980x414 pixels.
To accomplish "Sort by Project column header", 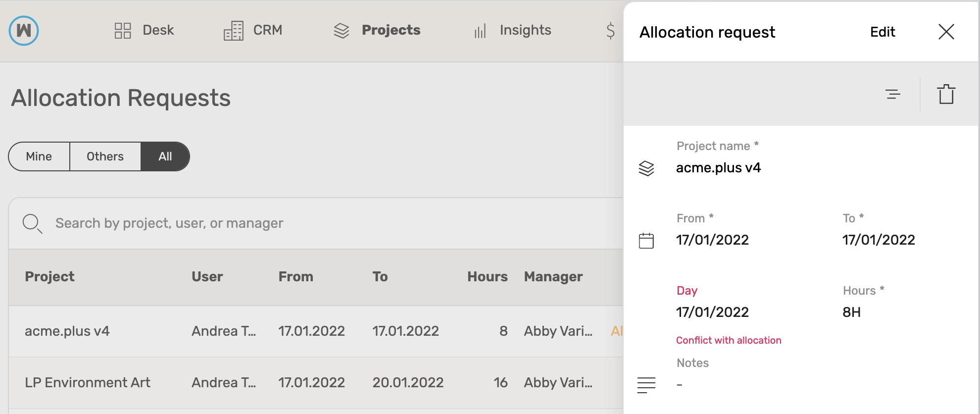I will coord(49,277).
